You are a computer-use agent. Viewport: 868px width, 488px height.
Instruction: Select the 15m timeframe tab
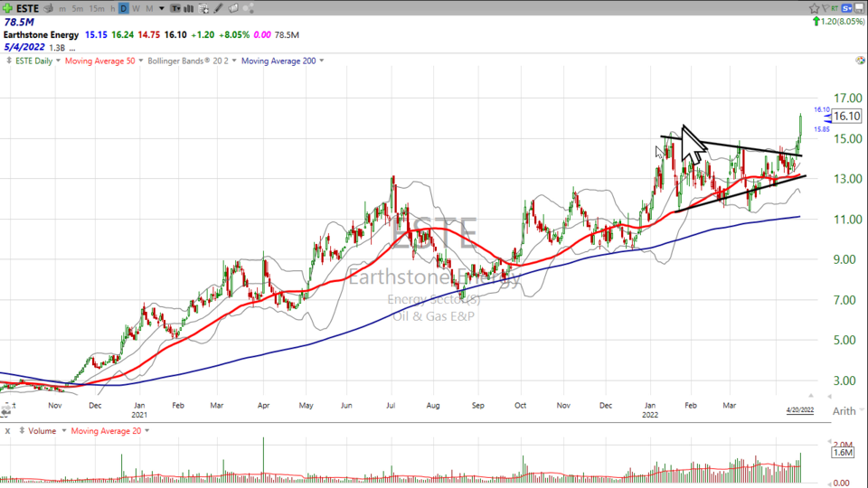coord(97,8)
